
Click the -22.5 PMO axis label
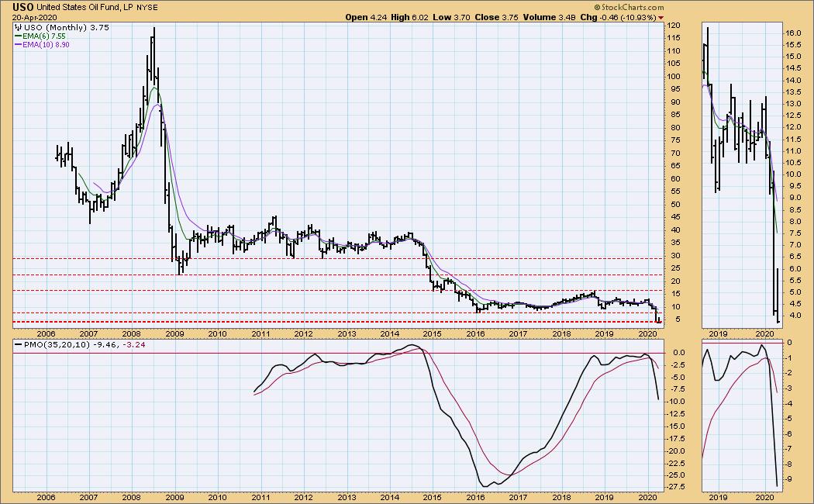(x=674, y=463)
